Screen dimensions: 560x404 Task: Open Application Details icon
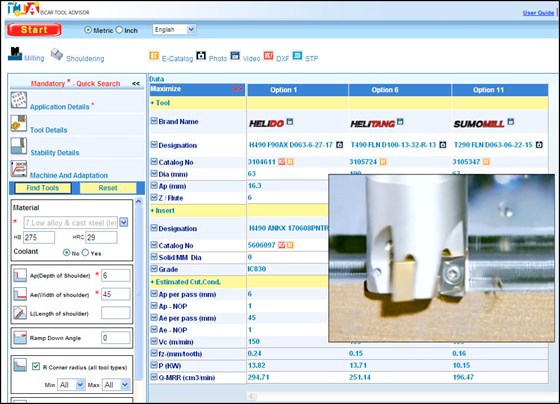coord(19,100)
